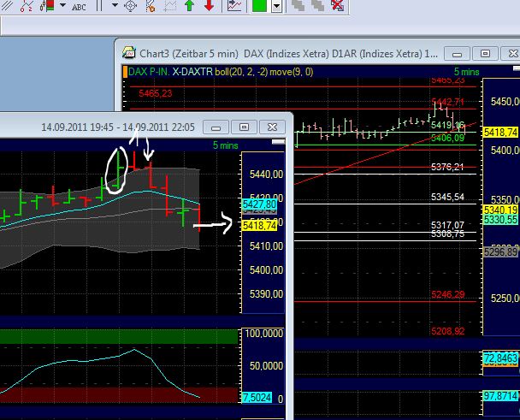520x420 pixels.
Task: Click the 5 mins label in front chart
Action: coord(225,145)
